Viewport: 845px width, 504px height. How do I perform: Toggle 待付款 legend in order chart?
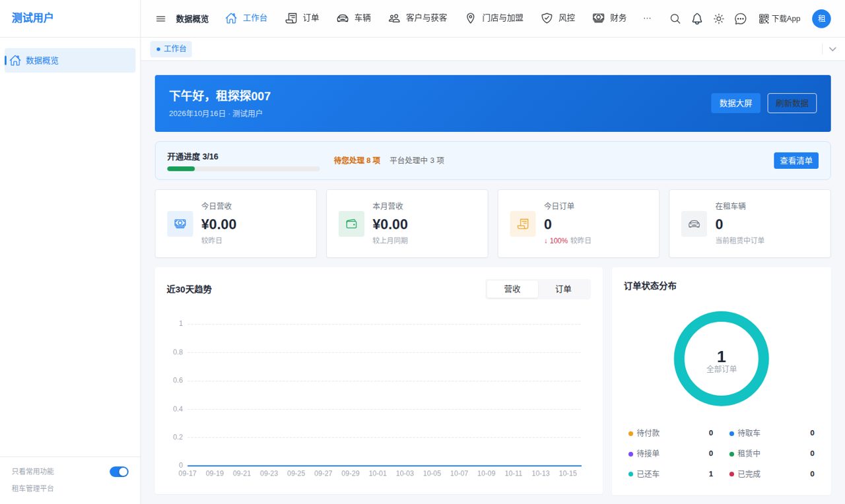644,433
